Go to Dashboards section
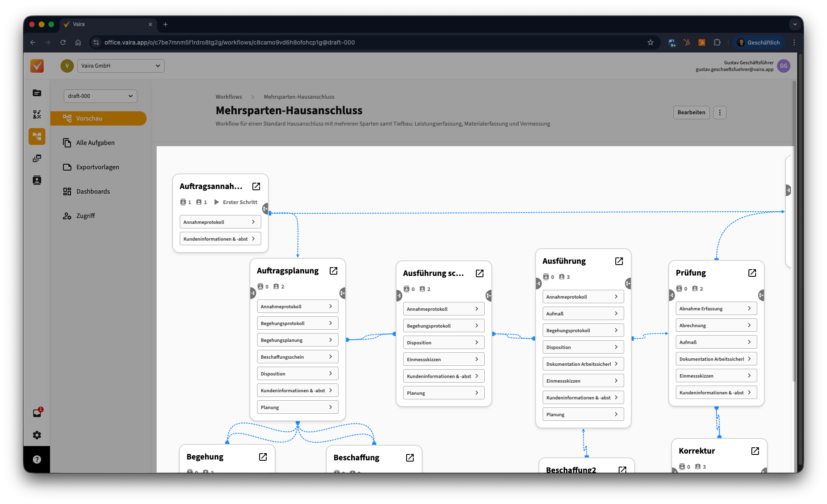The image size is (827, 504). (x=93, y=192)
